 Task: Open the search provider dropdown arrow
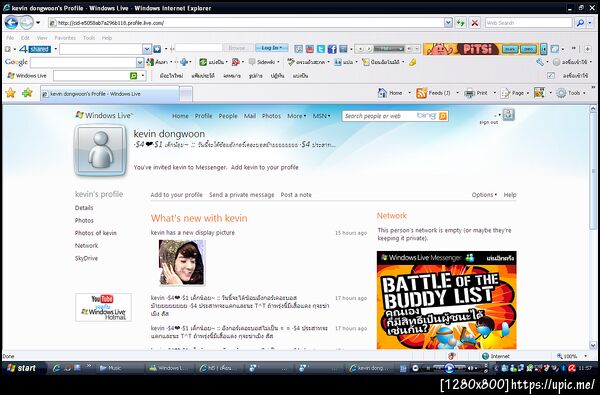click(x=590, y=23)
